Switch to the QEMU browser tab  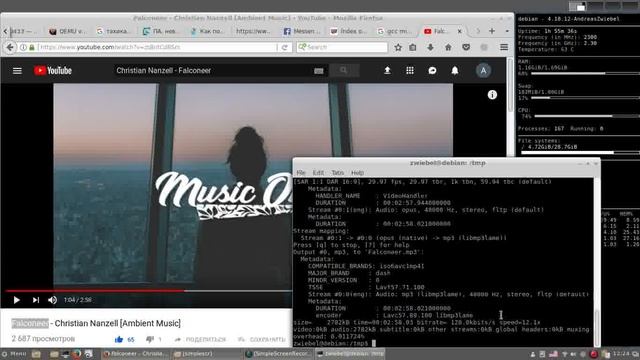[67, 31]
